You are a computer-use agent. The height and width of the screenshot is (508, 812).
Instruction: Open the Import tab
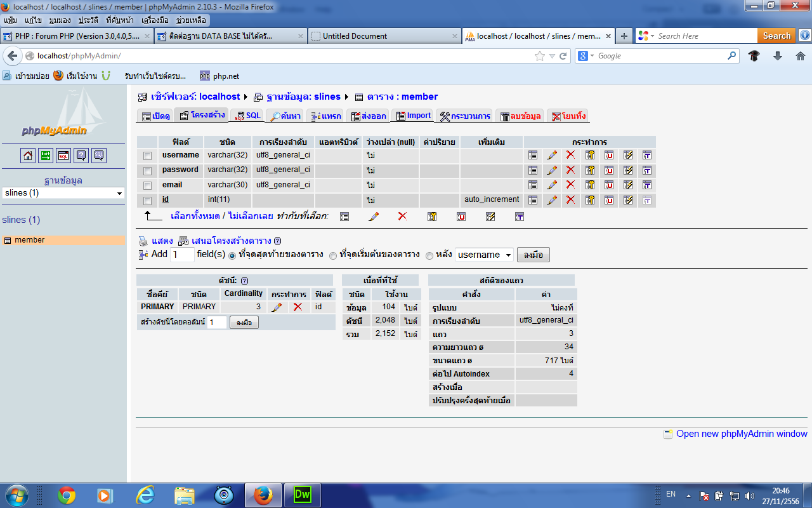point(413,116)
